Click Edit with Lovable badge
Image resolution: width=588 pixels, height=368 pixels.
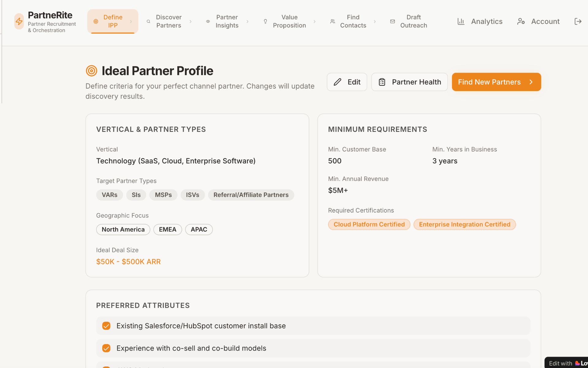pyautogui.click(x=567, y=363)
